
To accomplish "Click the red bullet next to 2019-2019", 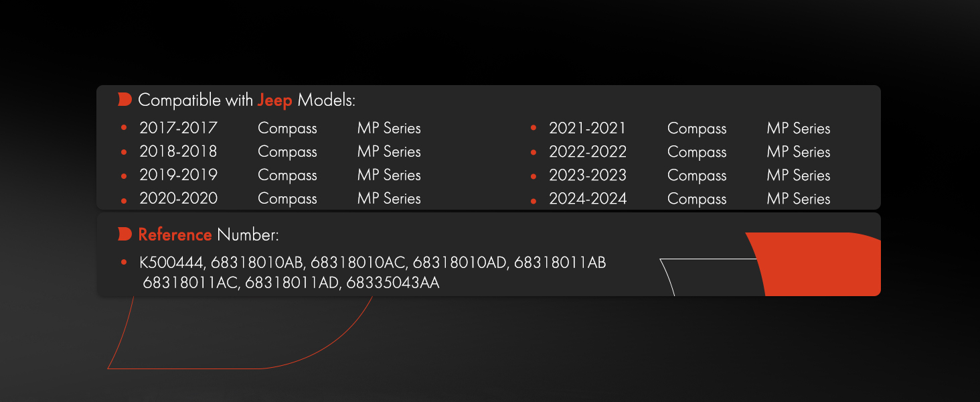I will (x=123, y=176).
